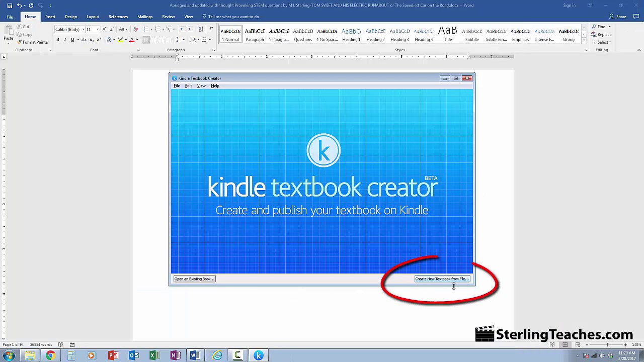Click the Save icon in Quick Access Toolbar
Screen dimensions: 644x362
pos(10,6)
